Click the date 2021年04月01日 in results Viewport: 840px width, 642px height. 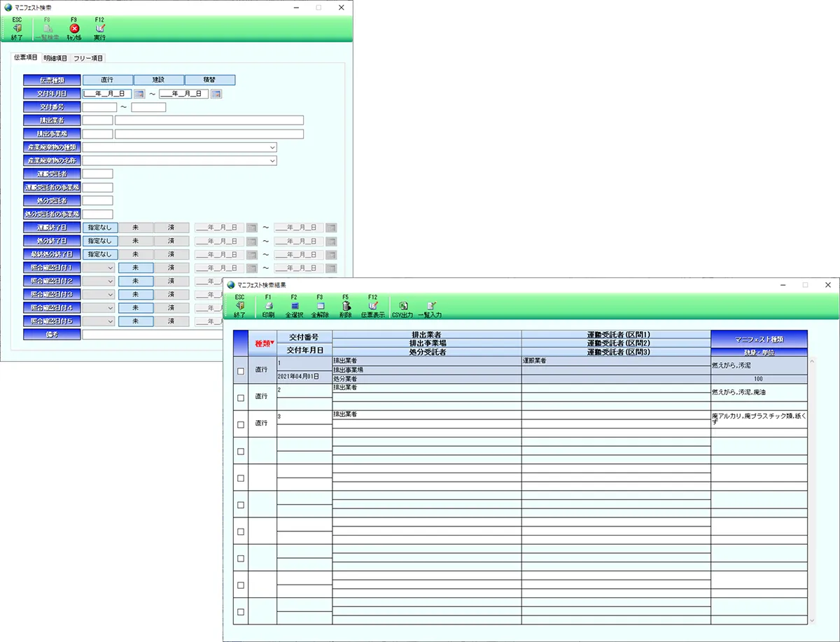(299, 377)
